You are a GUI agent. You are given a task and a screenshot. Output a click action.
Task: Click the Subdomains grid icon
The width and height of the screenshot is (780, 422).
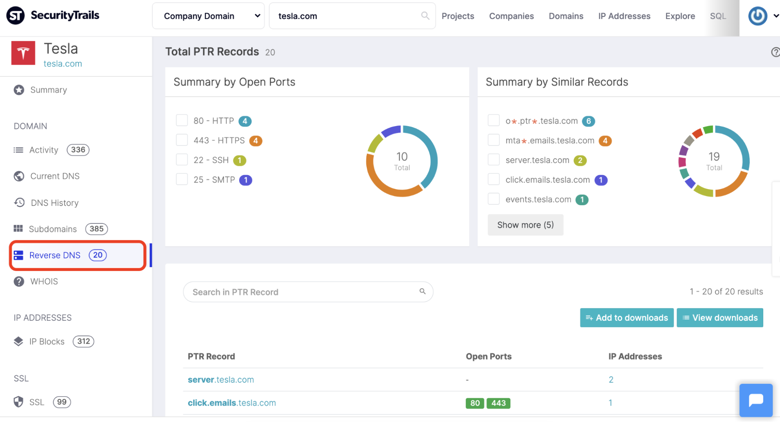click(x=18, y=229)
